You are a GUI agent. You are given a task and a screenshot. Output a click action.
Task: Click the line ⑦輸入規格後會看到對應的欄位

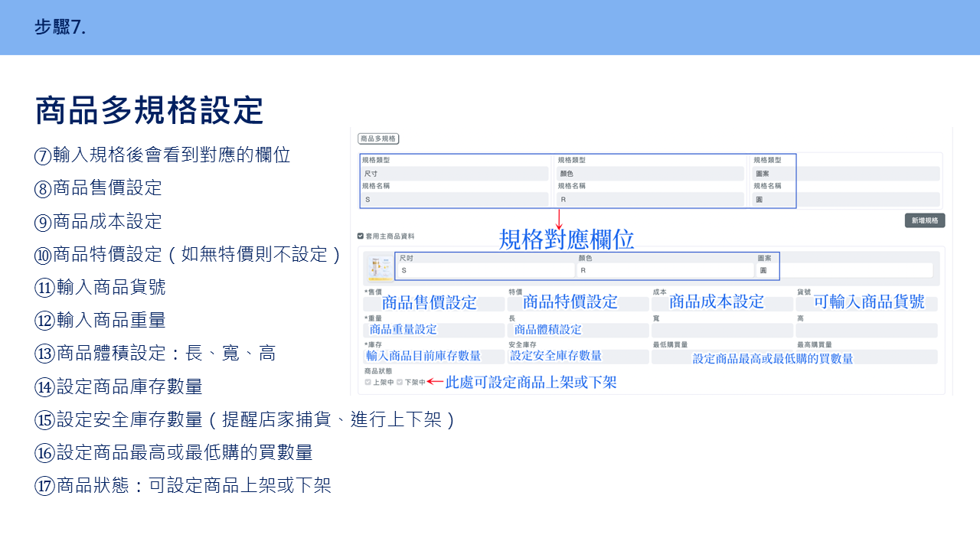coord(162,155)
